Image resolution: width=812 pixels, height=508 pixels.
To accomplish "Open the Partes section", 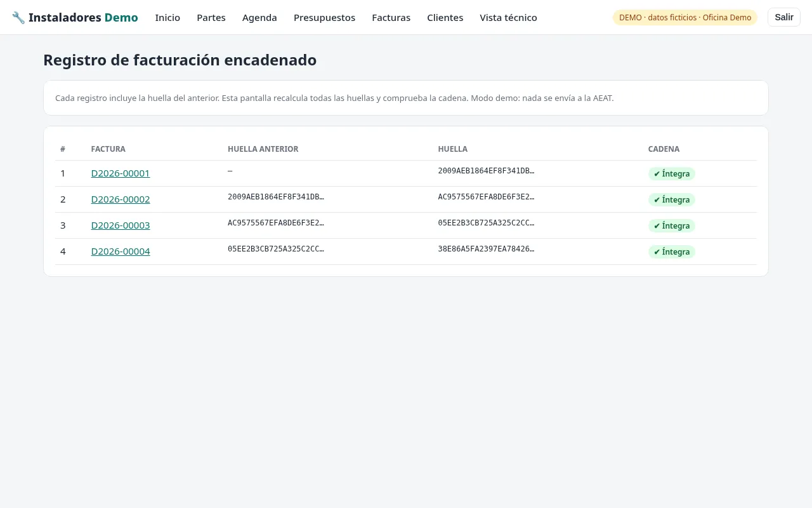I will 211,18.
